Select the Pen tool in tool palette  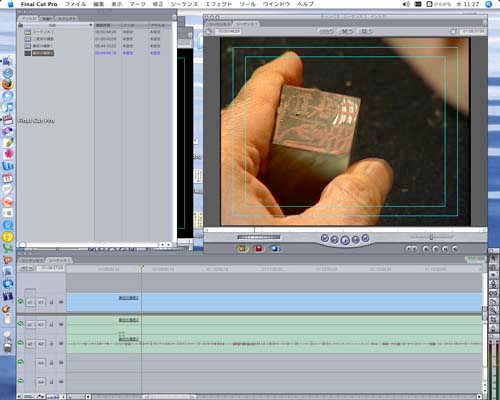pos(494,328)
